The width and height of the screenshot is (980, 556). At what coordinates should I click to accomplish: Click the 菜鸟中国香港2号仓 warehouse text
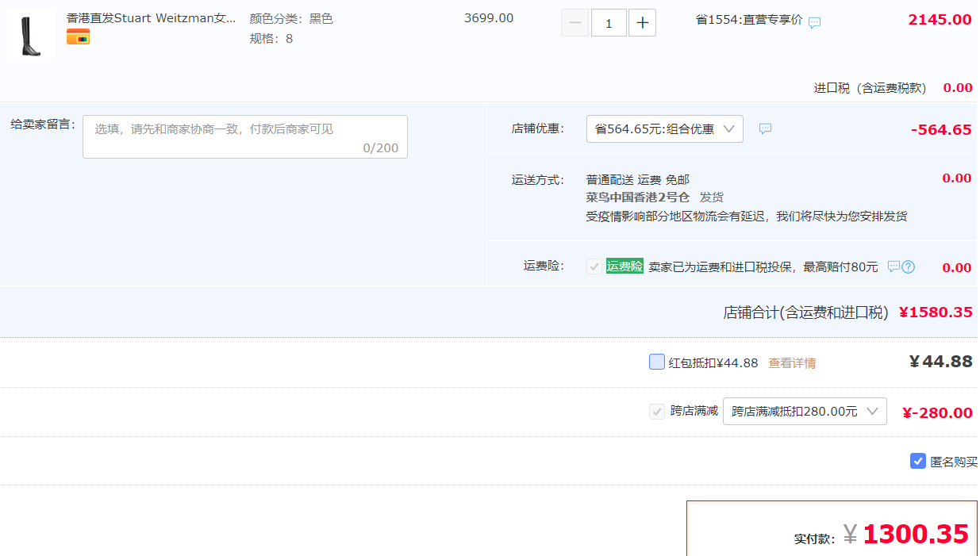tap(638, 197)
